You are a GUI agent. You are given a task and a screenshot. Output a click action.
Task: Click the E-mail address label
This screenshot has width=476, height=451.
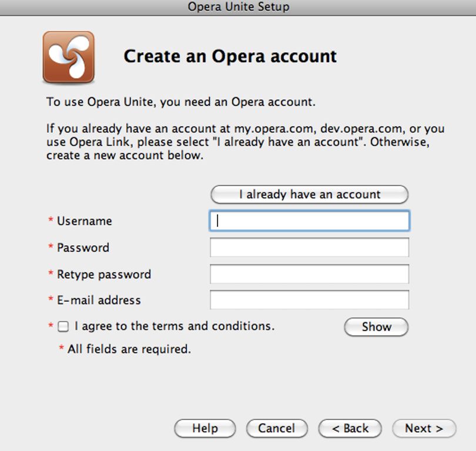tap(99, 300)
